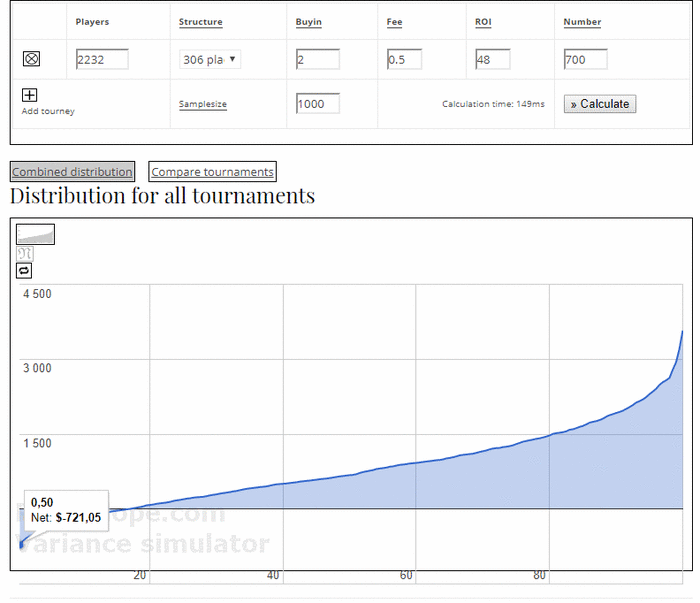
Task: Click the 80 x-axis label
Action: (x=540, y=575)
